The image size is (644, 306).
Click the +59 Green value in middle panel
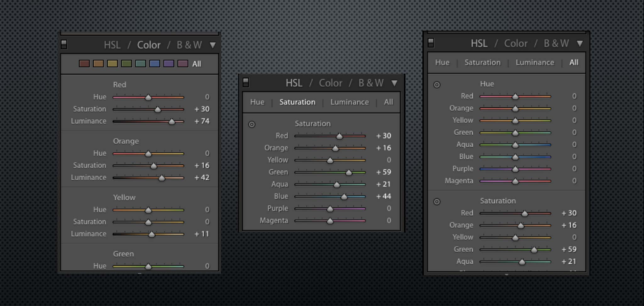(x=384, y=172)
